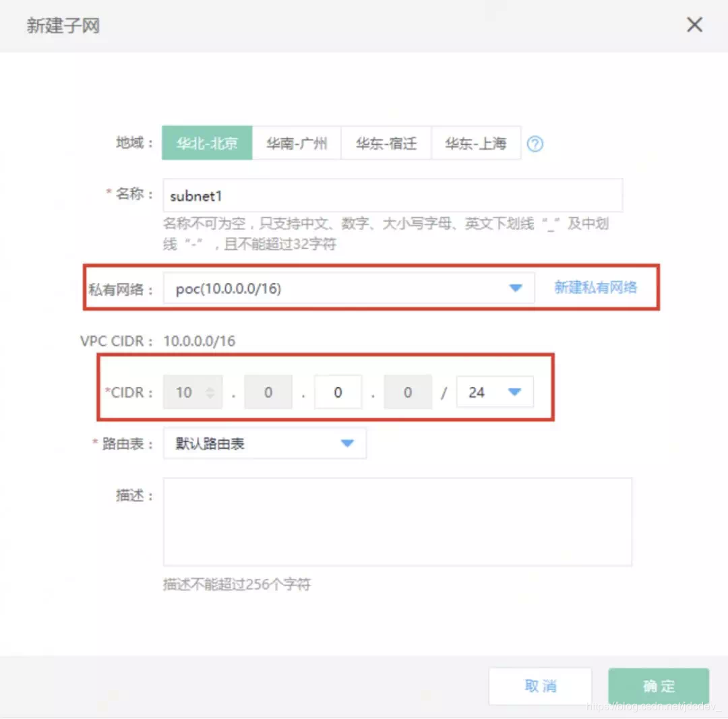Screen dimensions: 728x719
Task: Close the 新建子网 dialog
Action: 694,24
